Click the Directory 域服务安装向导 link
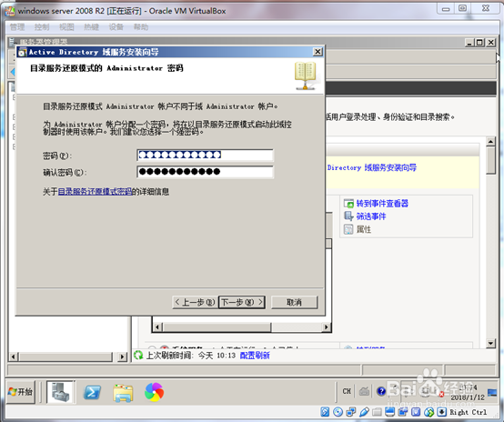504x422 pixels. [372, 167]
